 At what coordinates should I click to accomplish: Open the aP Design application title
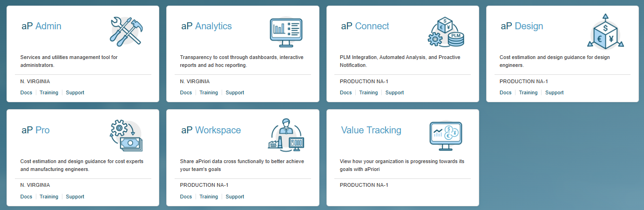point(522,26)
